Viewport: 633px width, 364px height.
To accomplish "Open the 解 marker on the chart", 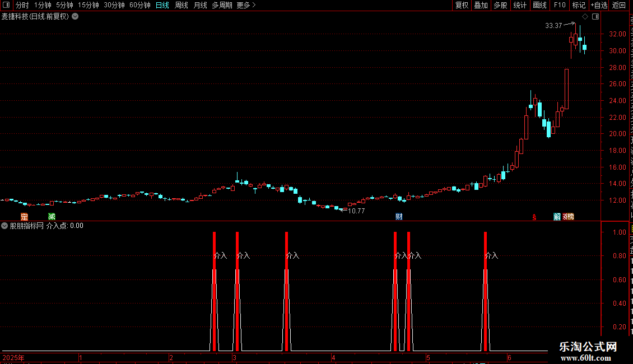I will [557, 217].
